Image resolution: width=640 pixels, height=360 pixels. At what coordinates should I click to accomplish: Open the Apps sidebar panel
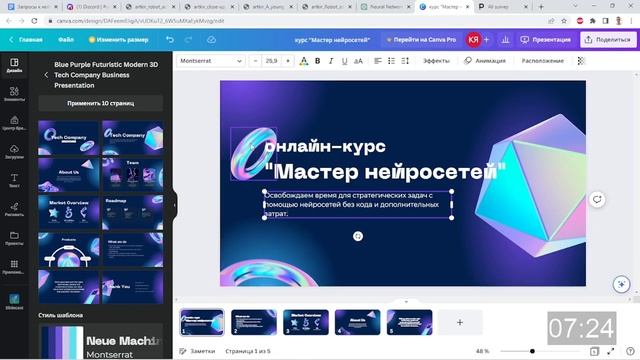point(14,267)
